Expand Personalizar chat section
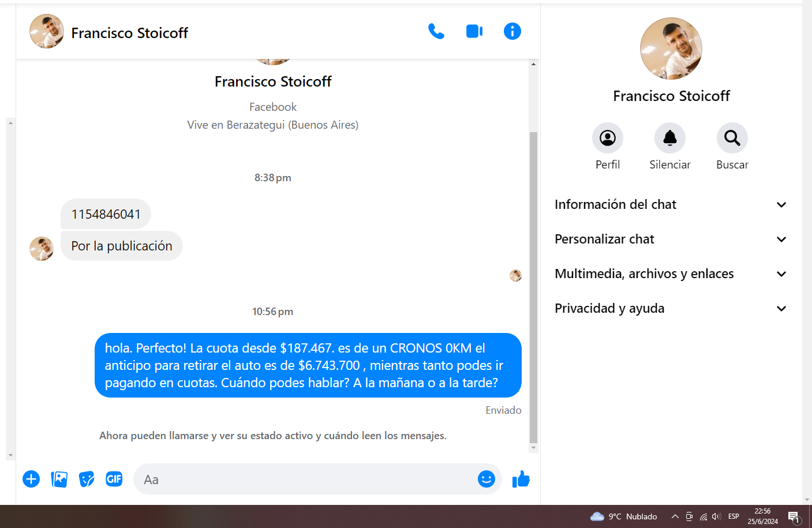 point(671,239)
